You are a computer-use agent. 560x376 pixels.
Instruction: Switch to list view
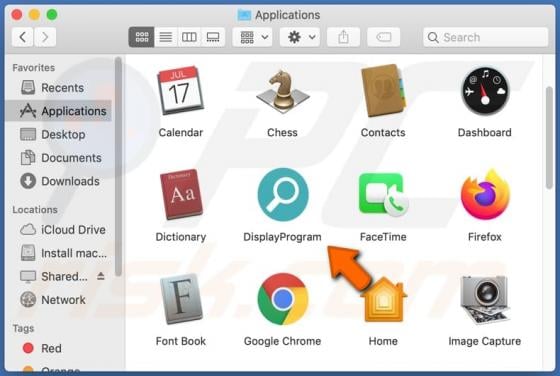point(165,37)
